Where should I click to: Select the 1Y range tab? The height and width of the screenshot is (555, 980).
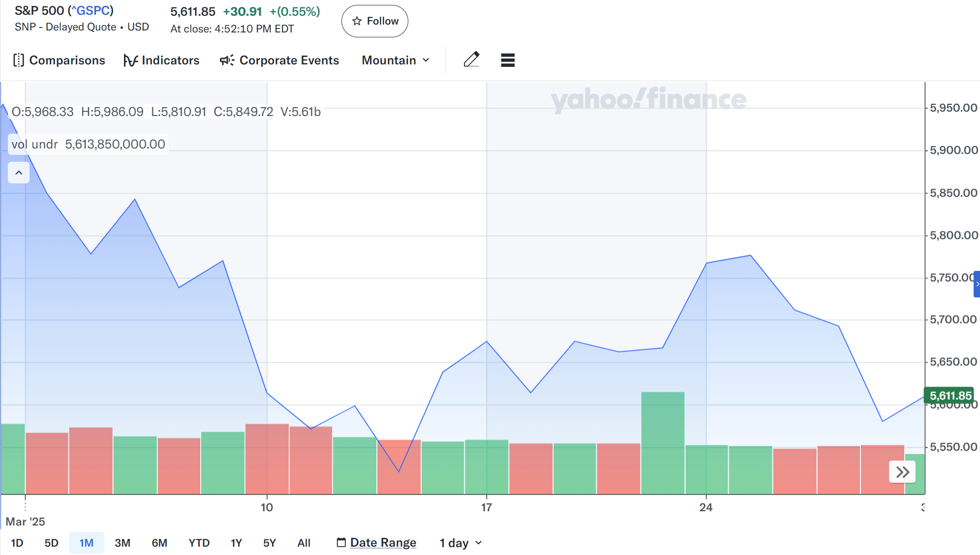pyautogui.click(x=237, y=543)
